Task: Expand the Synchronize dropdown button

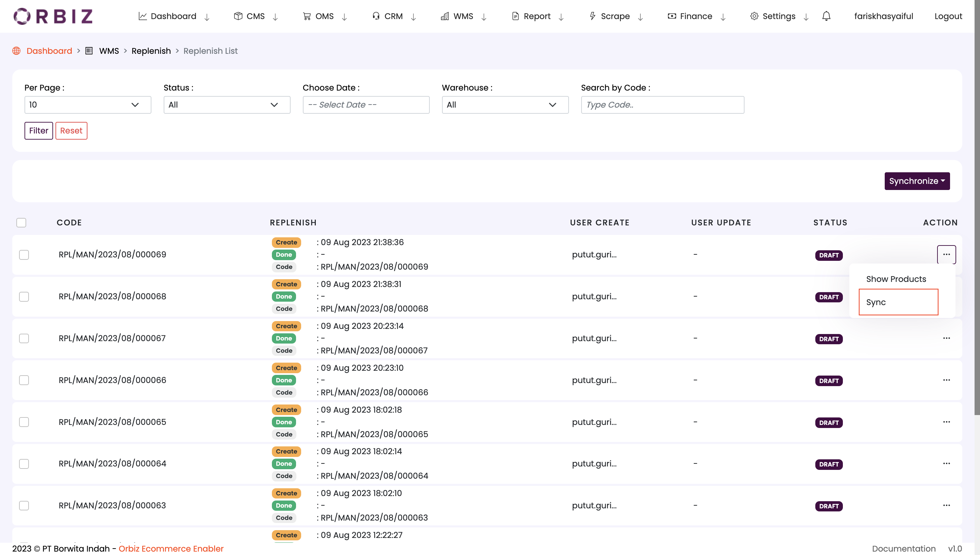Action: 917,181
